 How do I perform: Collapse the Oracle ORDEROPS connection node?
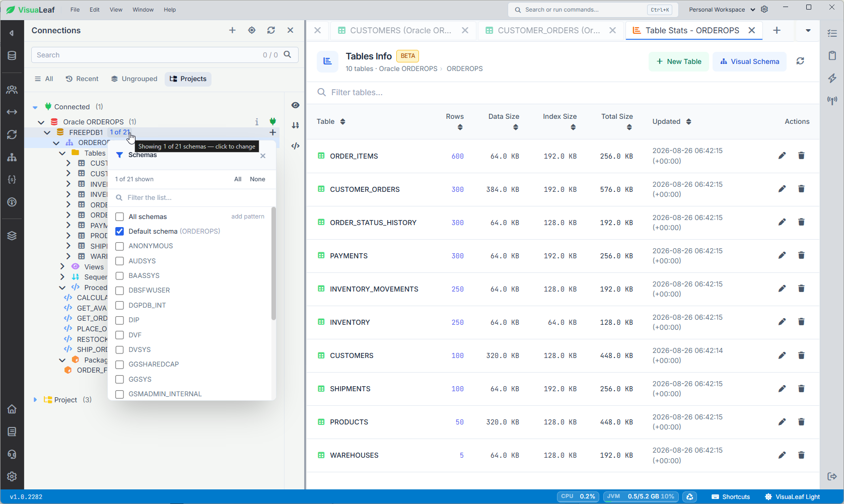coord(41,122)
